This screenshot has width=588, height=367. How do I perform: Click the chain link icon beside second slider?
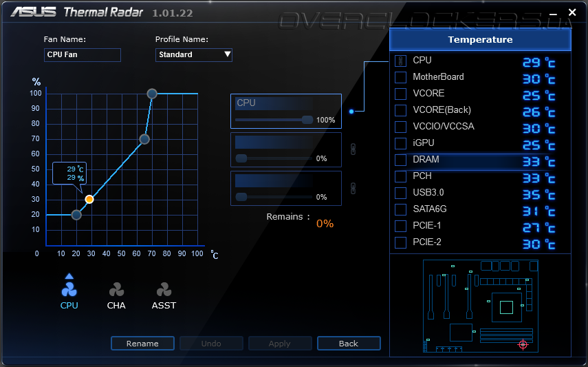tap(353, 149)
